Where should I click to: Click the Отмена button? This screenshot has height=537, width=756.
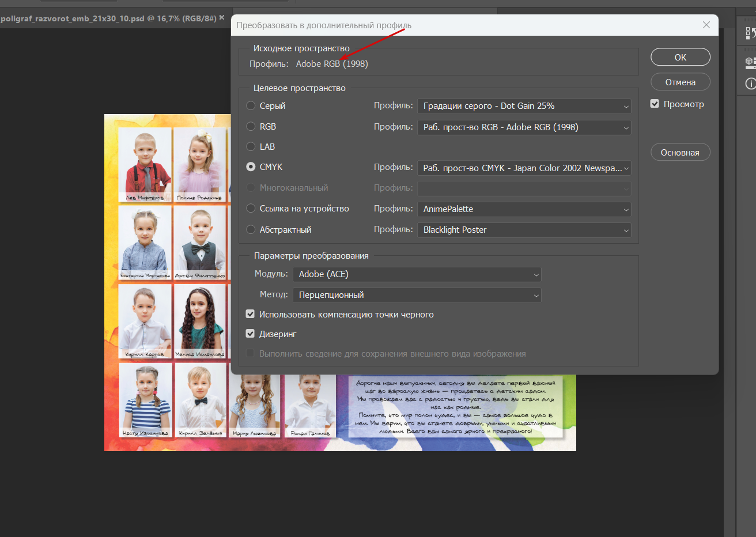(680, 82)
